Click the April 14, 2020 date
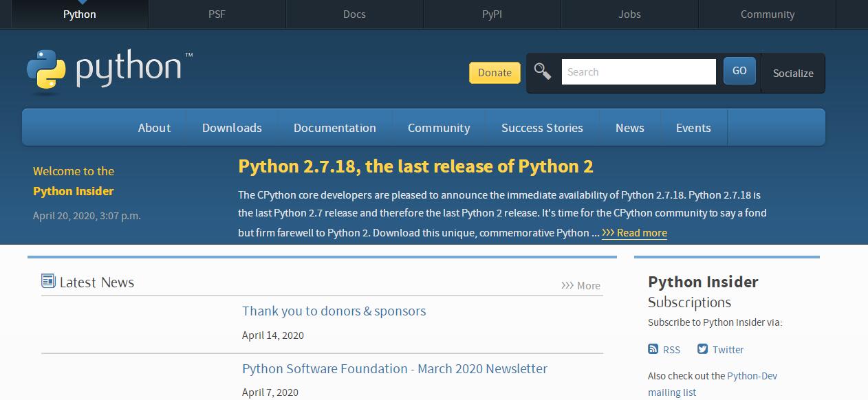 tap(273, 335)
